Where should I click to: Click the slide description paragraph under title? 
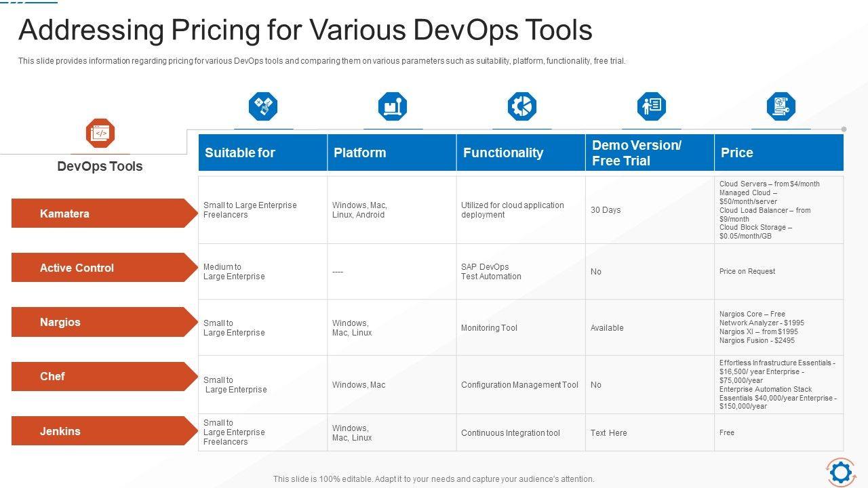tap(322, 61)
